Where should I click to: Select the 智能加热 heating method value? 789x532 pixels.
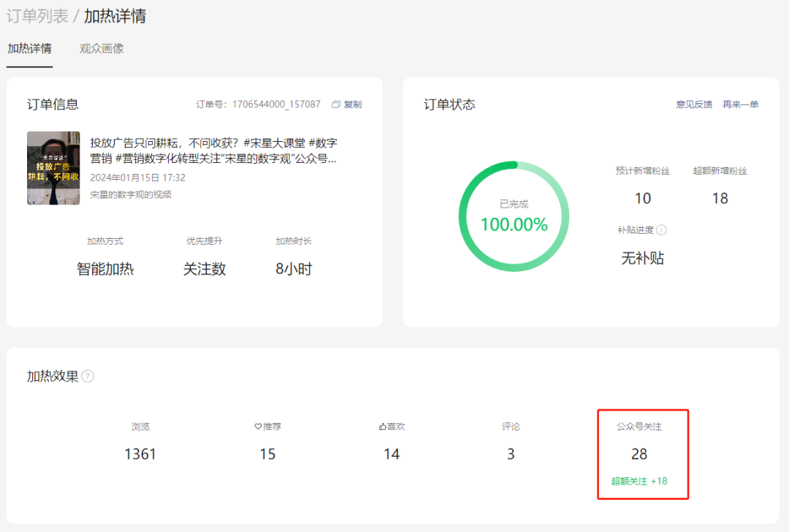pos(104,268)
